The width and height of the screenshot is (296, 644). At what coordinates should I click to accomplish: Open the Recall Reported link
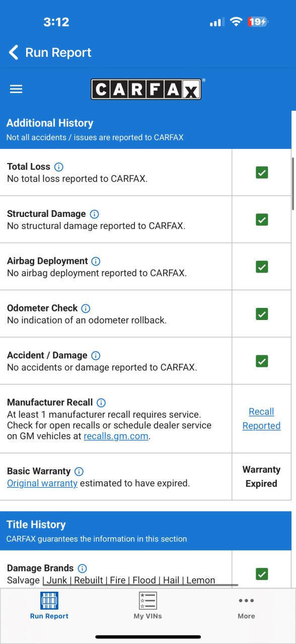[261, 419]
